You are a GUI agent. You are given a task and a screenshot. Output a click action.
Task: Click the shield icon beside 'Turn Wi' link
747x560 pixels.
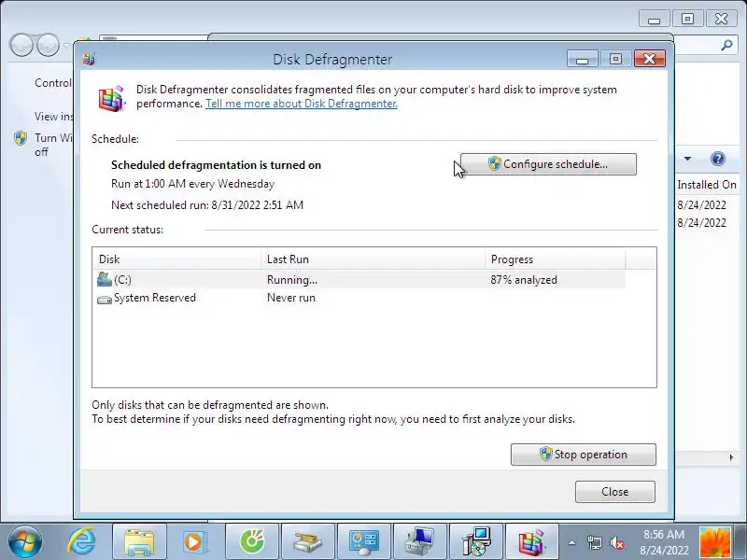click(21, 138)
